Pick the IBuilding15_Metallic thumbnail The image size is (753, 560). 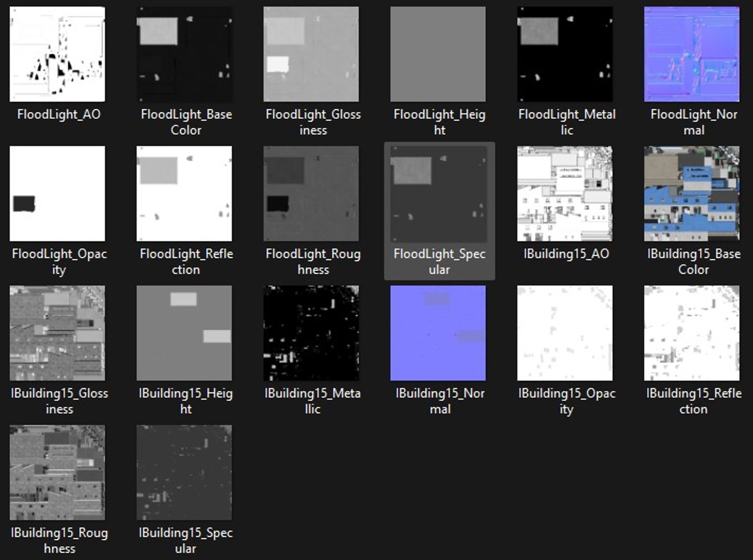pos(311,333)
